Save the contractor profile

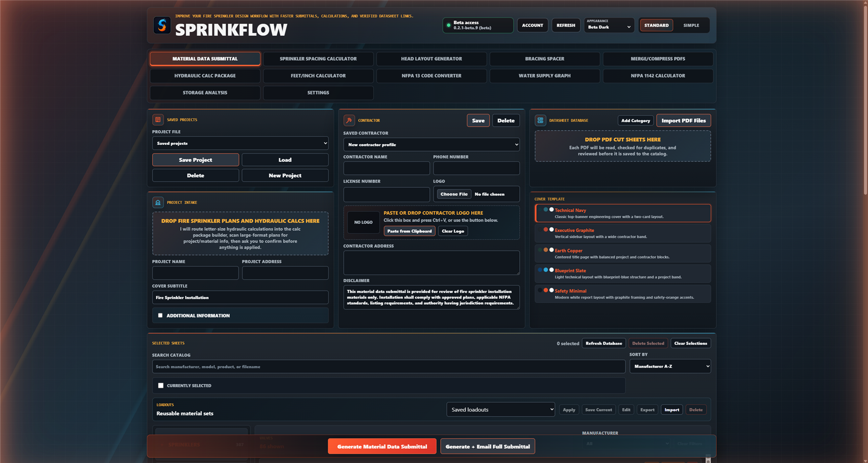point(478,120)
